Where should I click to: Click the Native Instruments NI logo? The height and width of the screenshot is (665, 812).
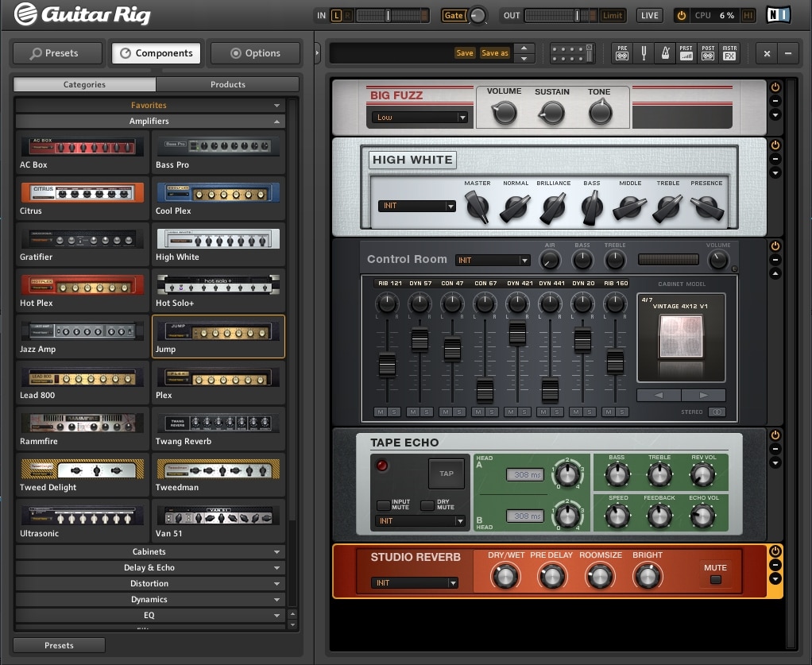pos(779,15)
